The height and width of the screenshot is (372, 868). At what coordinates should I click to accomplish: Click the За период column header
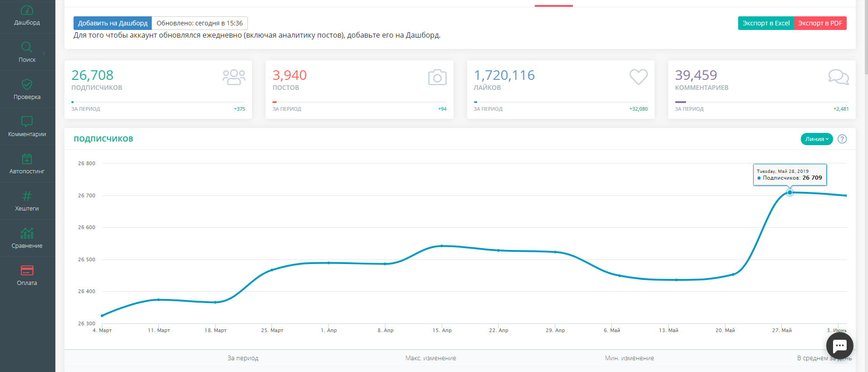pos(243,358)
